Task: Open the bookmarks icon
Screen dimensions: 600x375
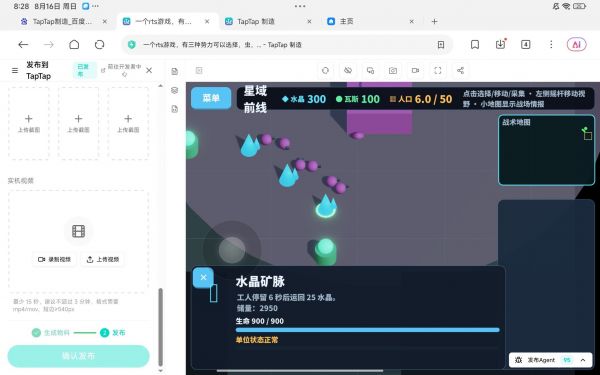Action: coord(475,45)
